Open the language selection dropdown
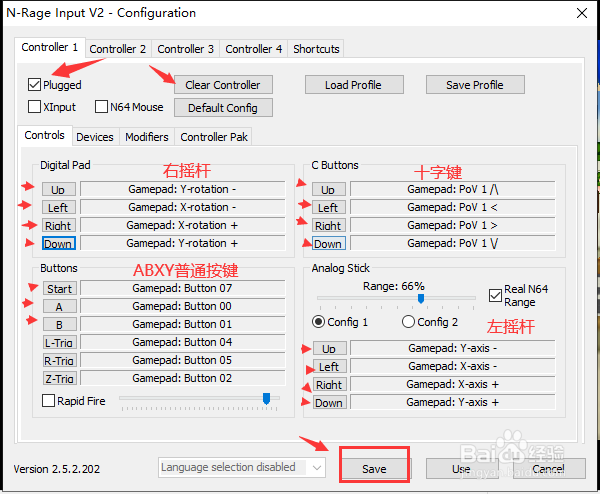The height and width of the screenshot is (494, 600). [242, 467]
